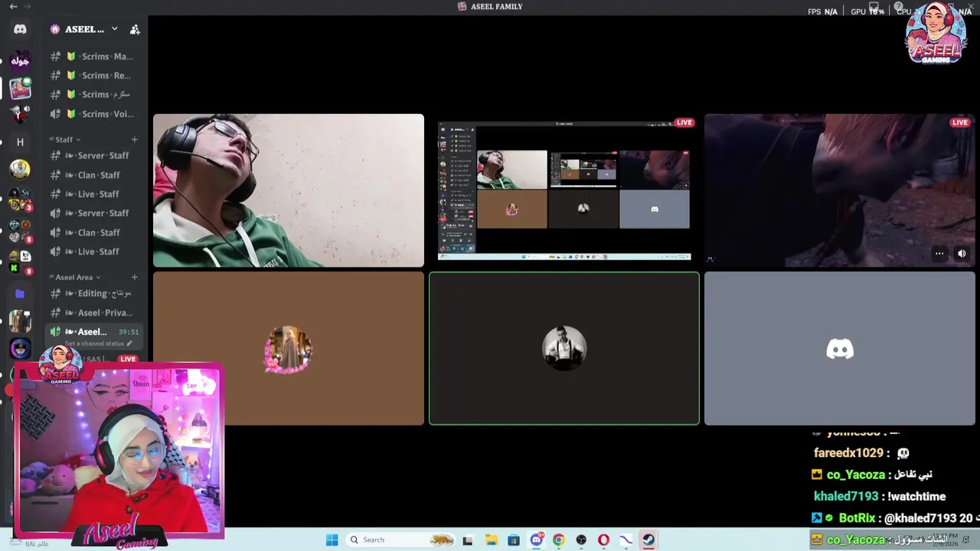Mute the live stream audio

click(962, 253)
